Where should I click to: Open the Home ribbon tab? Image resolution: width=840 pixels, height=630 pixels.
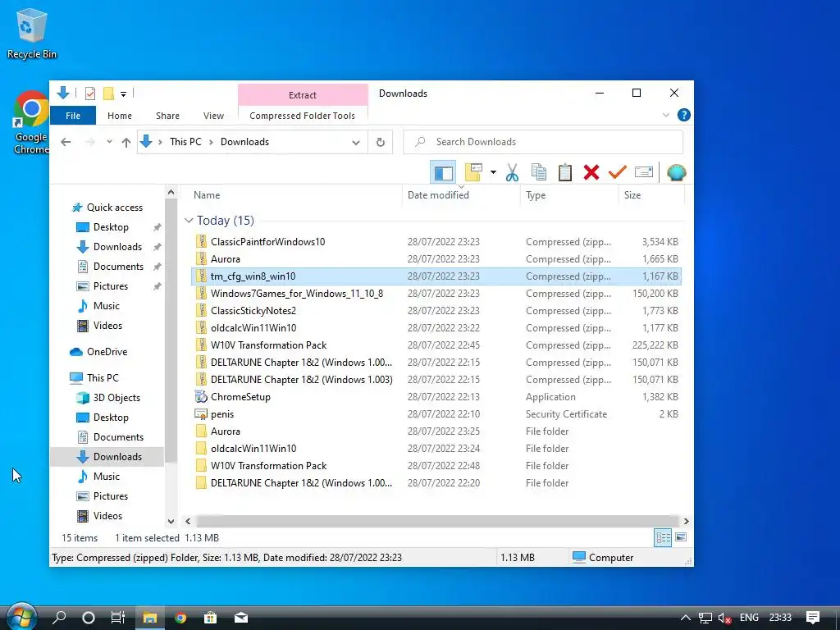click(x=120, y=116)
